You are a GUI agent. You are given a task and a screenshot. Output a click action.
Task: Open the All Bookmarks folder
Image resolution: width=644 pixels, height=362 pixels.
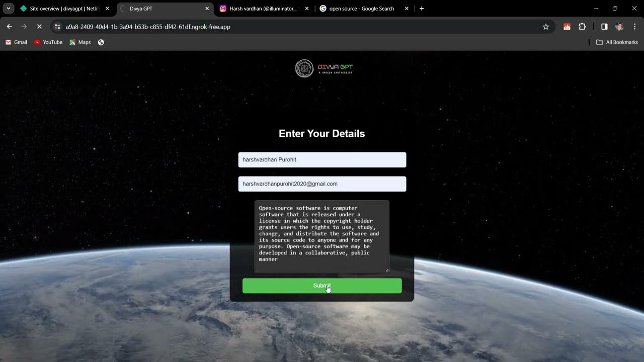coord(617,42)
